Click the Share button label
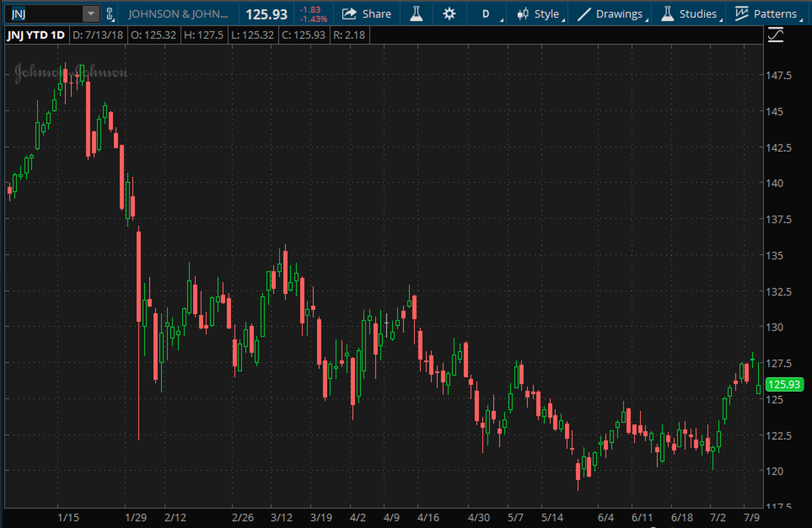 (x=376, y=14)
